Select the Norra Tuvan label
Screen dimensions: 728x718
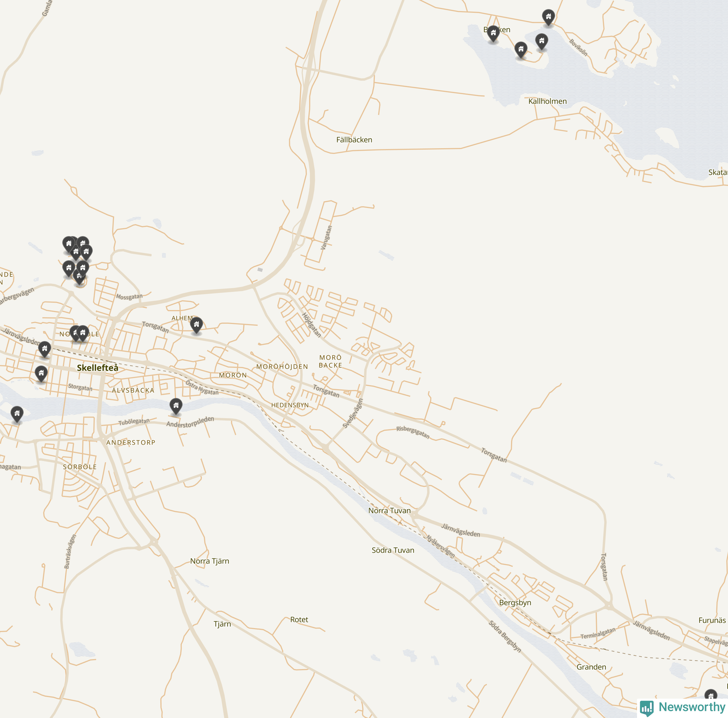click(390, 511)
